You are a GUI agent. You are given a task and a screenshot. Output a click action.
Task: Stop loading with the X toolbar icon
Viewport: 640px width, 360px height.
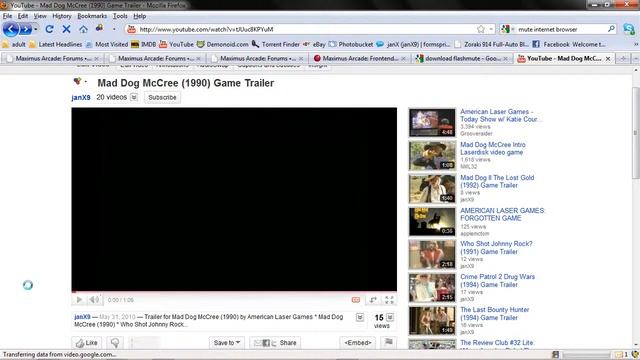tap(66, 29)
